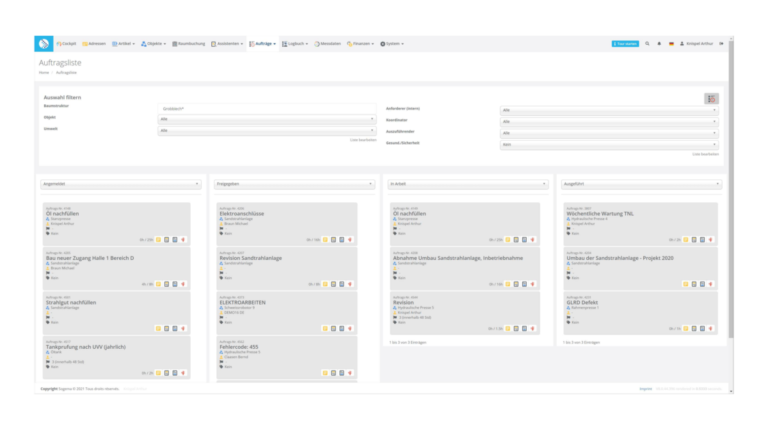Open the Freigegeben column status dropdown
Viewport: 768px width, 432px height.
coord(294,184)
